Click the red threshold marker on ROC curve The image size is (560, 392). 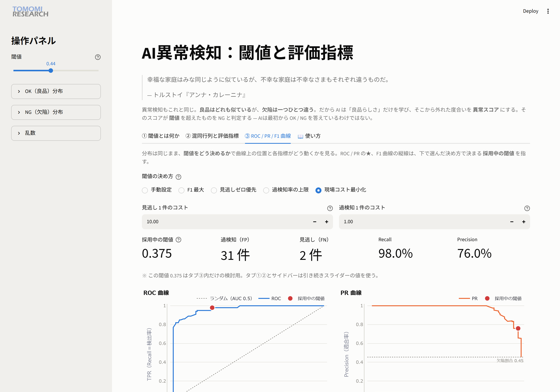(212, 308)
